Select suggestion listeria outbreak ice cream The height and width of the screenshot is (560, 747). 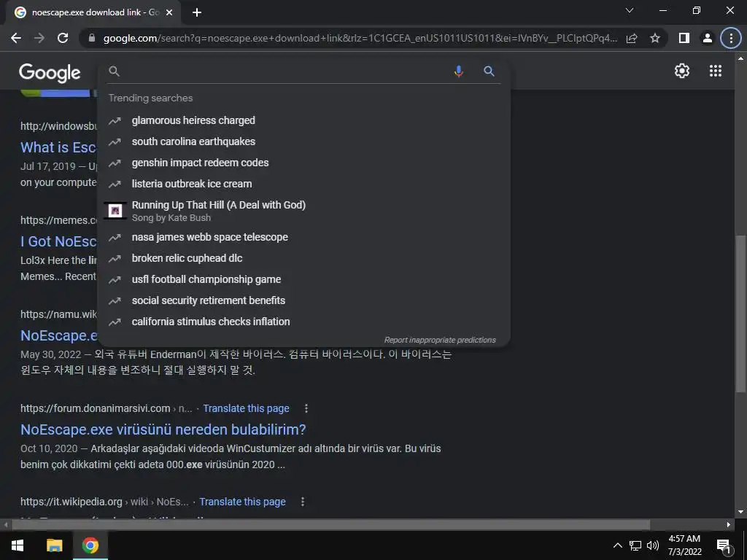pyautogui.click(x=303, y=184)
